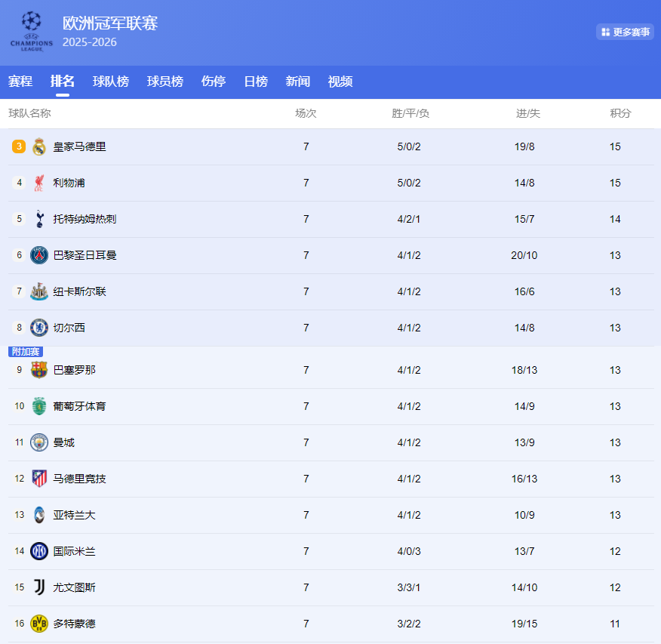Click the Barcelona crest icon
The height and width of the screenshot is (644, 661).
point(39,370)
